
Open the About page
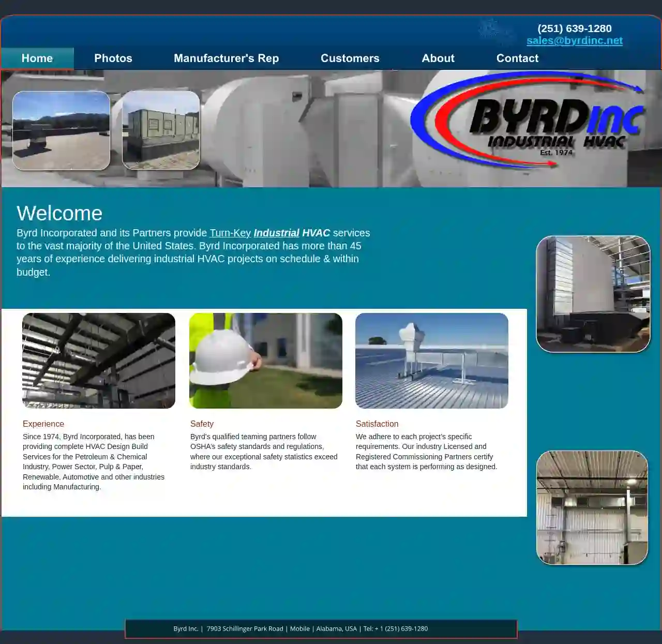pos(438,58)
